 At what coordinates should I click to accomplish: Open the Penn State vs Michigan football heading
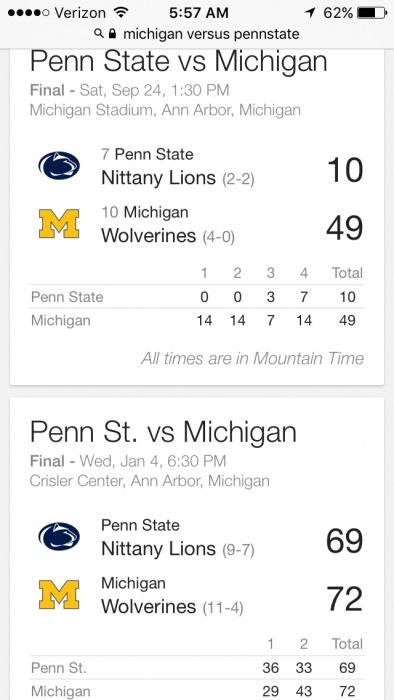coord(178,62)
